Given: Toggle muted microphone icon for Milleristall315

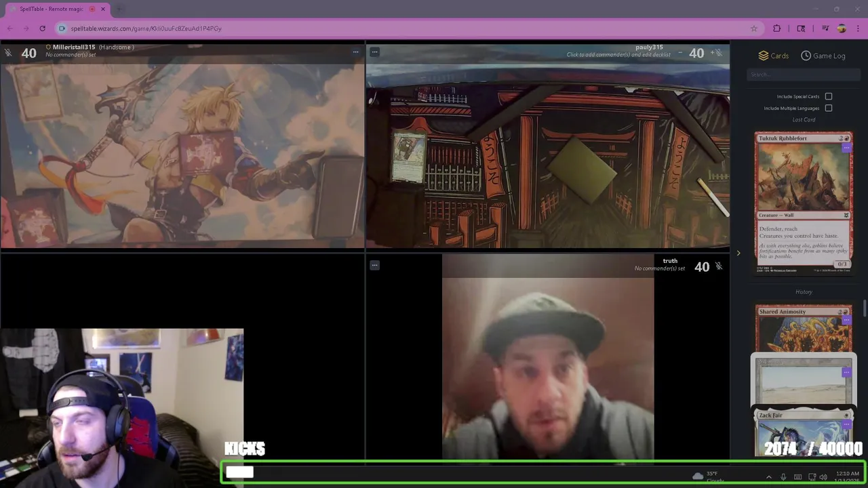Looking at the screenshot, I should pos(7,52).
